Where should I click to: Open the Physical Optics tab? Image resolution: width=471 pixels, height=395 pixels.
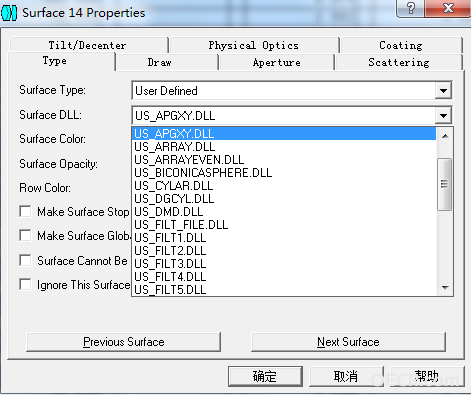254,45
